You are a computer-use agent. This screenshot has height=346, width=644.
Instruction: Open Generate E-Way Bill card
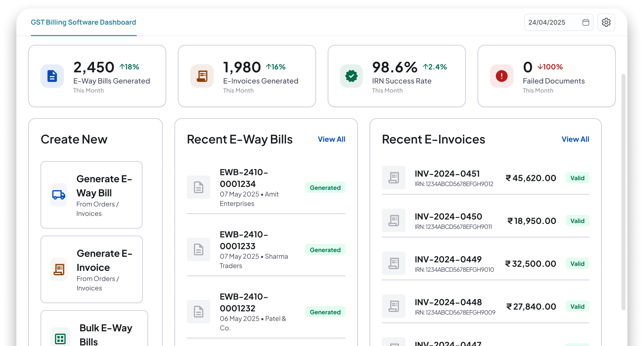[x=91, y=195]
